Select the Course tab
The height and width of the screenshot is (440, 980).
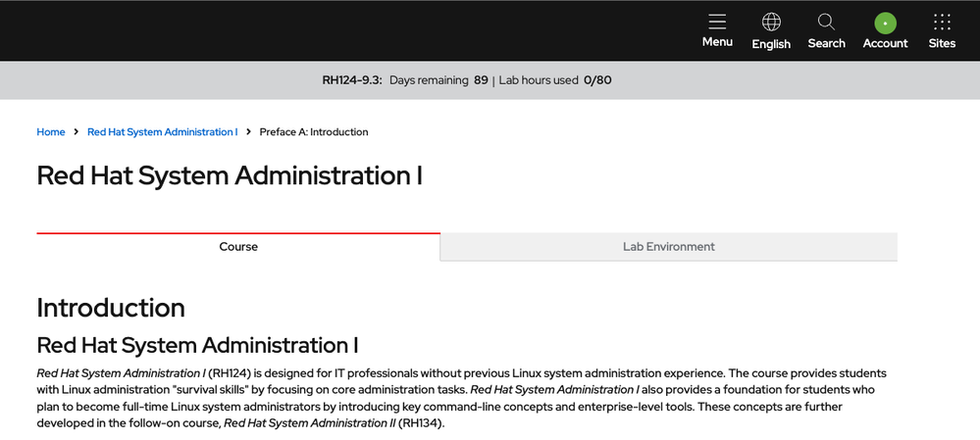click(x=238, y=247)
